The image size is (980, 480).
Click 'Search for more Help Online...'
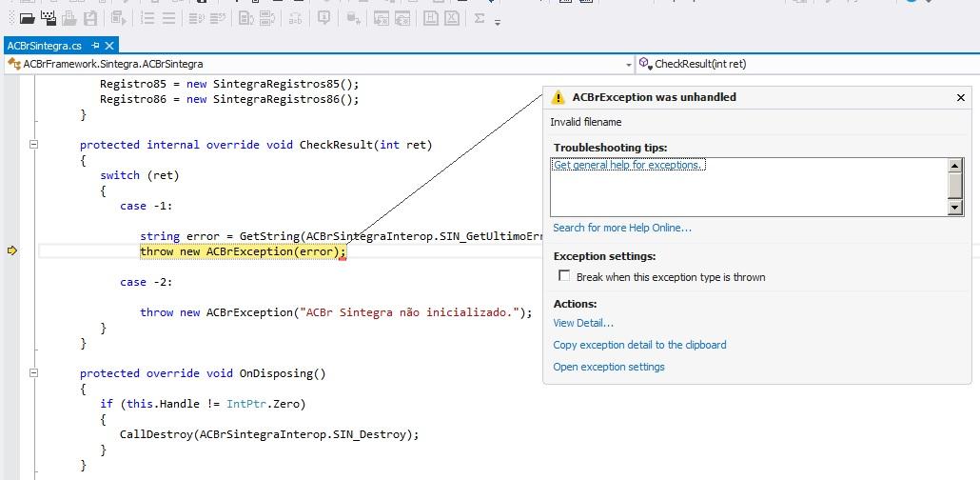(x=622, y=228)
